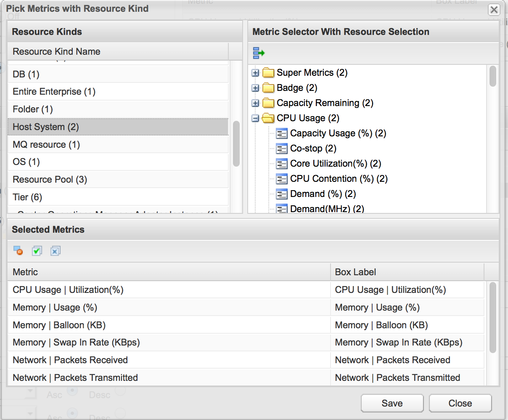Image resolution: width=508 pixels, height=420 pixels.
Task: Click the deselect all metrics icon
Action: [x=56, y=251]
